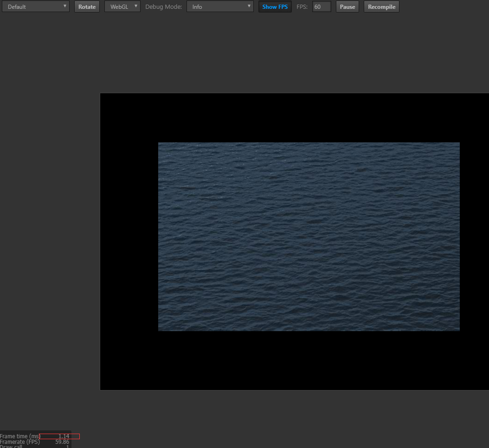The height and width of the screenshot is (448, 489).
Task: Open the Default preset dropdown
Action: [x=36, y=6]
